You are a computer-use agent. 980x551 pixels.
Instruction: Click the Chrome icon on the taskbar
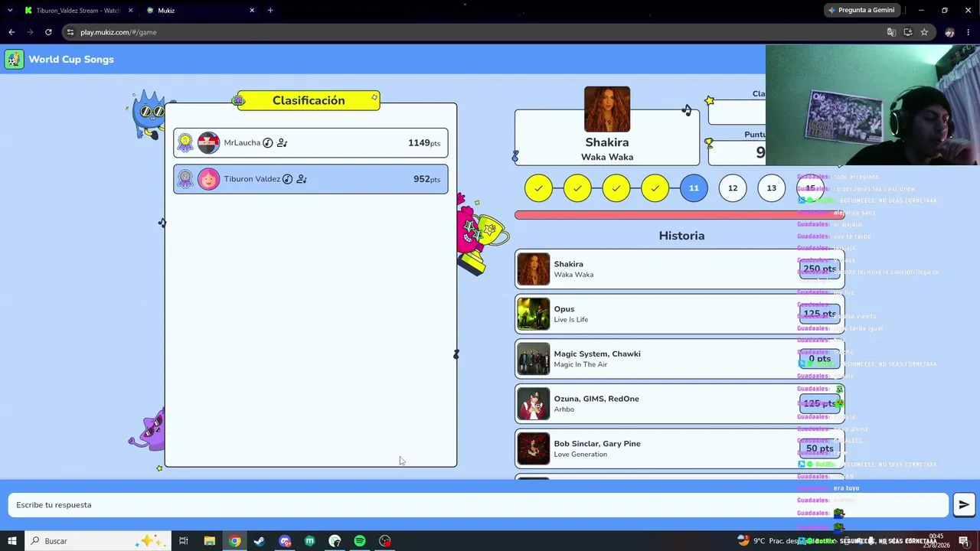click(234, 541)
